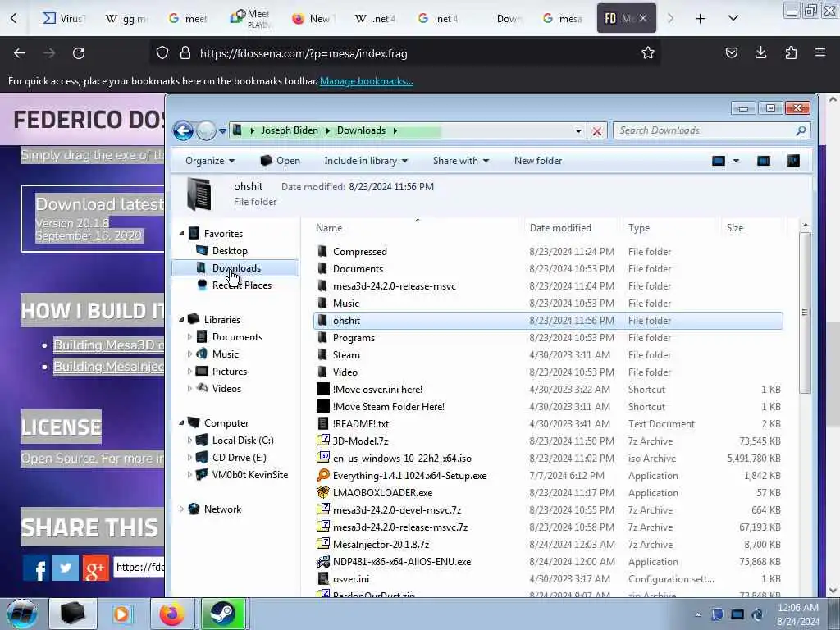Sort by the Date modified column header

tap(560, 228)
